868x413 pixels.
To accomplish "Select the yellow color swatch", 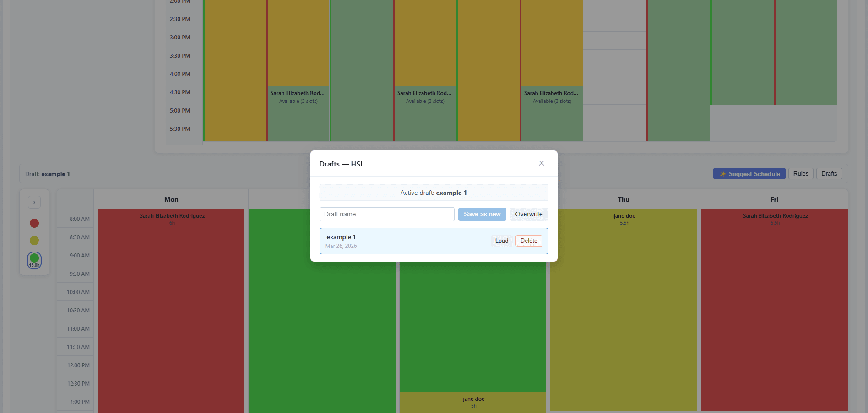I will point(34,241).
